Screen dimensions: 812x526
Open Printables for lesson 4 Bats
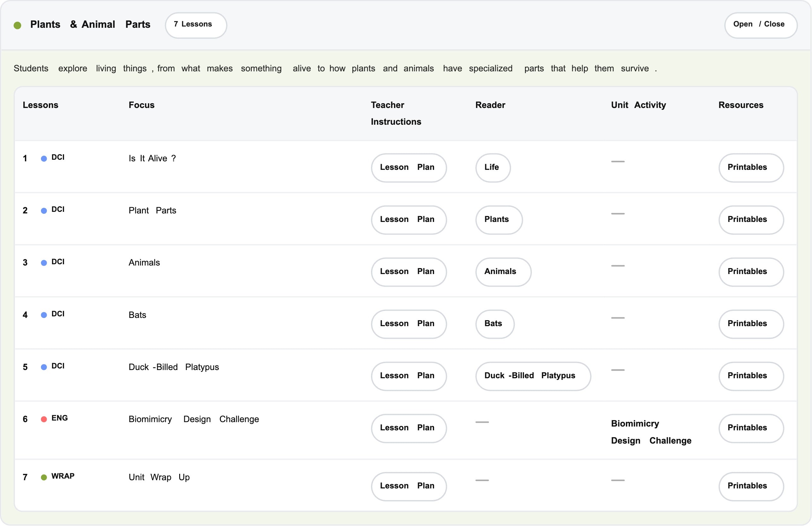tap(751, 324)
